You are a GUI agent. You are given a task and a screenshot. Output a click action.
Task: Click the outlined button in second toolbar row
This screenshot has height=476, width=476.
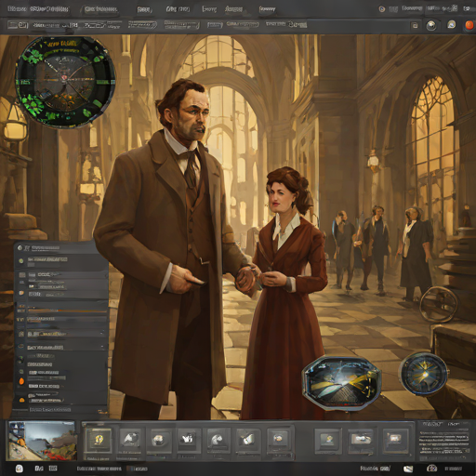pyautogui.click(x=142, y=25)
